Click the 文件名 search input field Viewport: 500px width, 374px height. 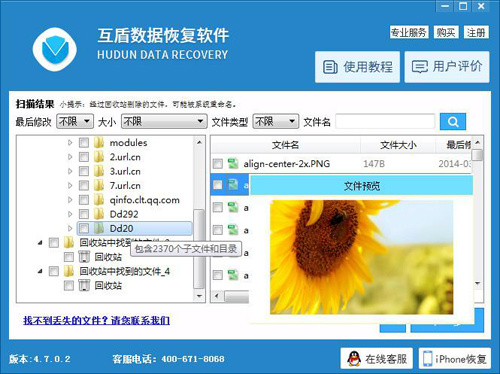385,121
